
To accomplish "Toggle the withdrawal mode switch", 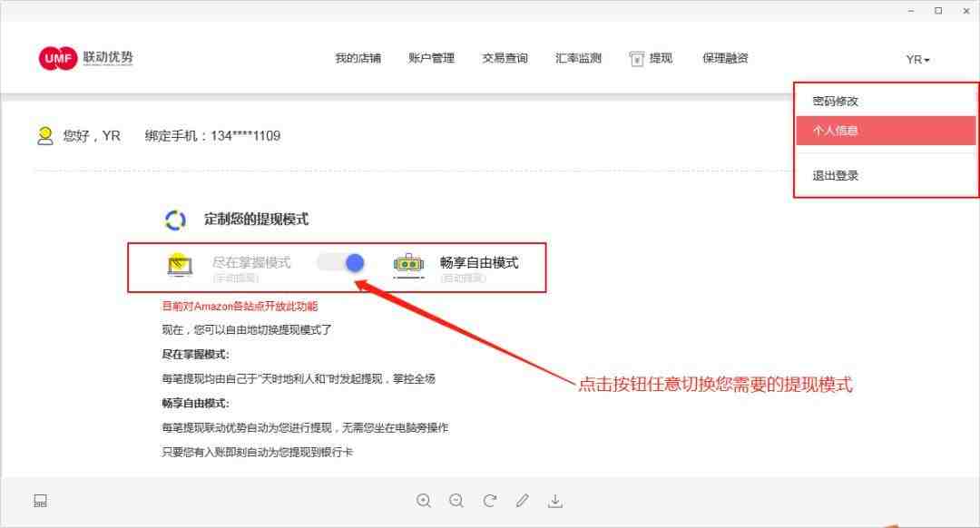I will 341,263.
